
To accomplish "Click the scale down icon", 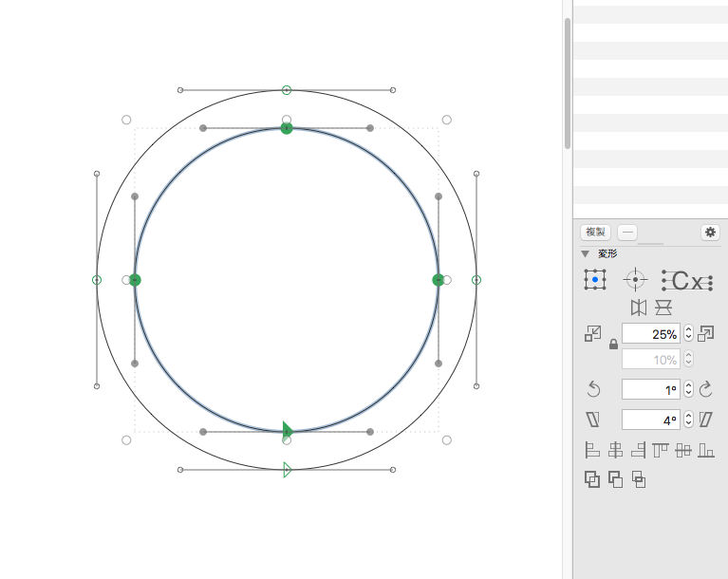I will point(592,333).
